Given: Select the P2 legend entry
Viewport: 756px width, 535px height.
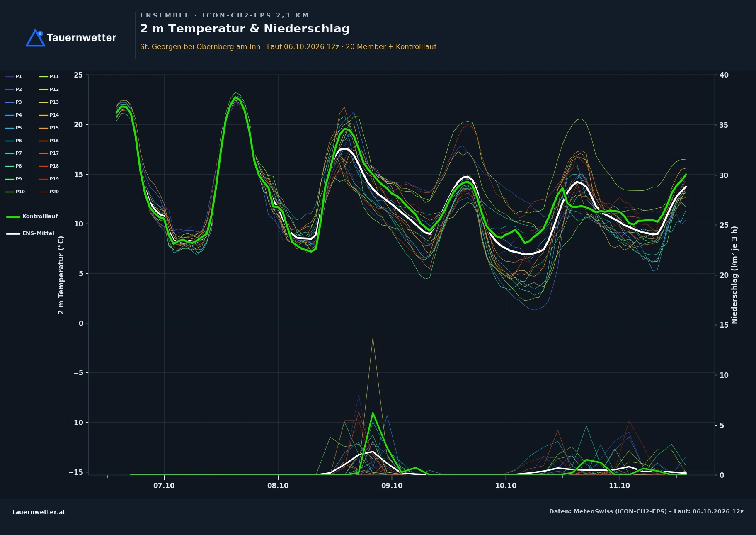Looking at the screenshot, I should pyautogui.click(x=14, y=89).
